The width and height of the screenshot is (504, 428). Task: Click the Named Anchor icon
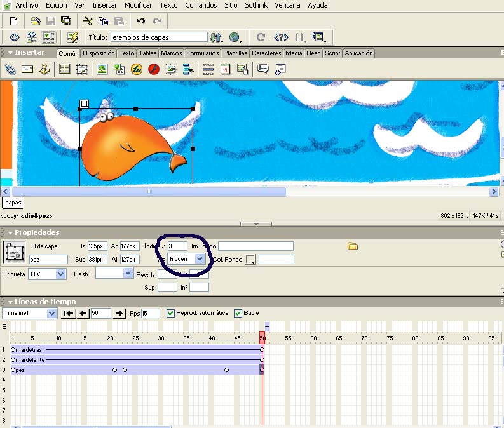[44, 69]
